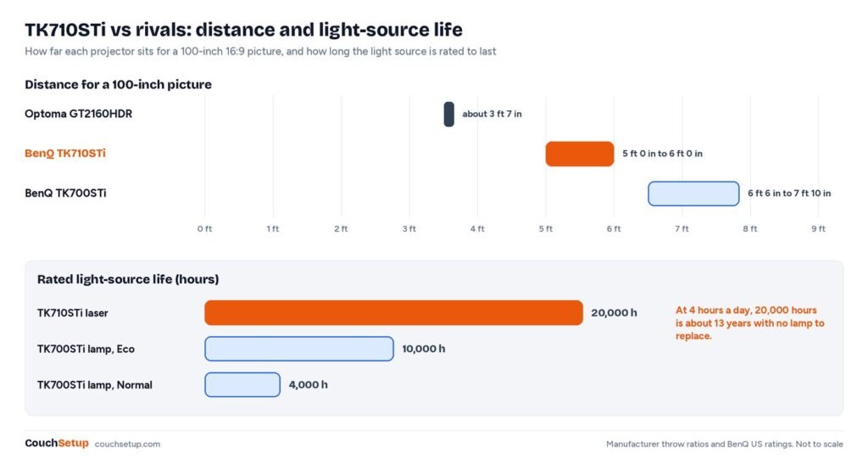Click the "8 ft" axis tick label
Image resolution: width=868 pixels, height=459 pixels.
point(750,229)
